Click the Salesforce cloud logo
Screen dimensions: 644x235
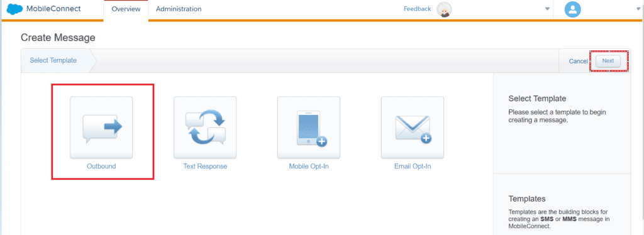15,9
